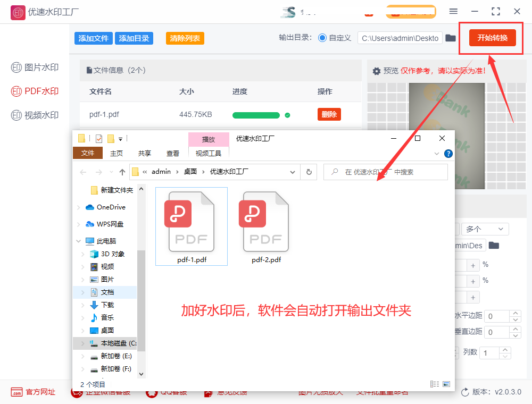The width and height of the screenshot is (532, 404).
Task: Click the green completion check icon
Action: tap(287, 115)
